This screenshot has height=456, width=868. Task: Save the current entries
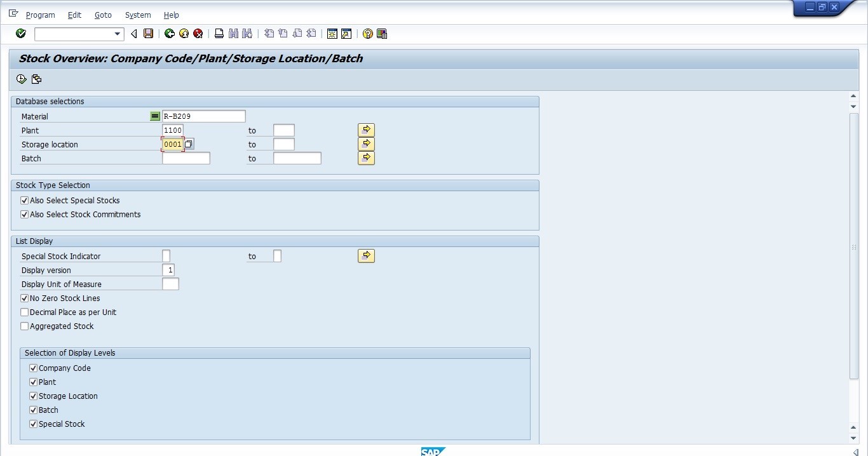coord(148,34)
